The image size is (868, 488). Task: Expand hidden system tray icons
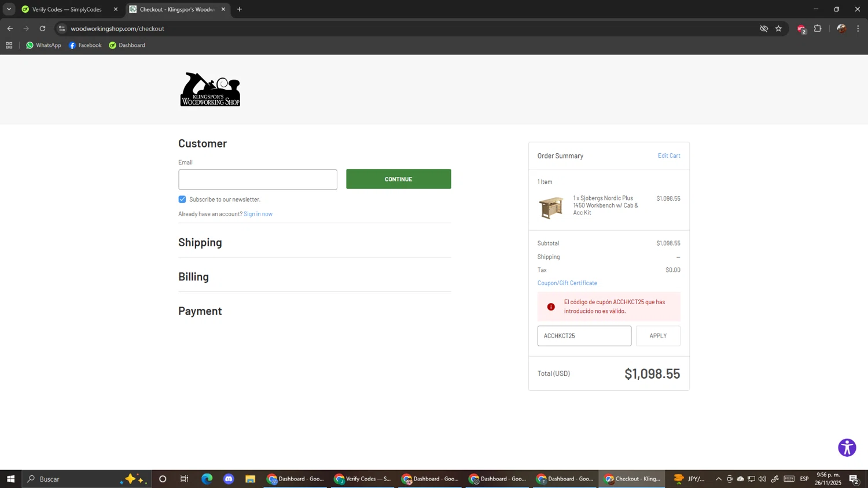pos(719,479)
